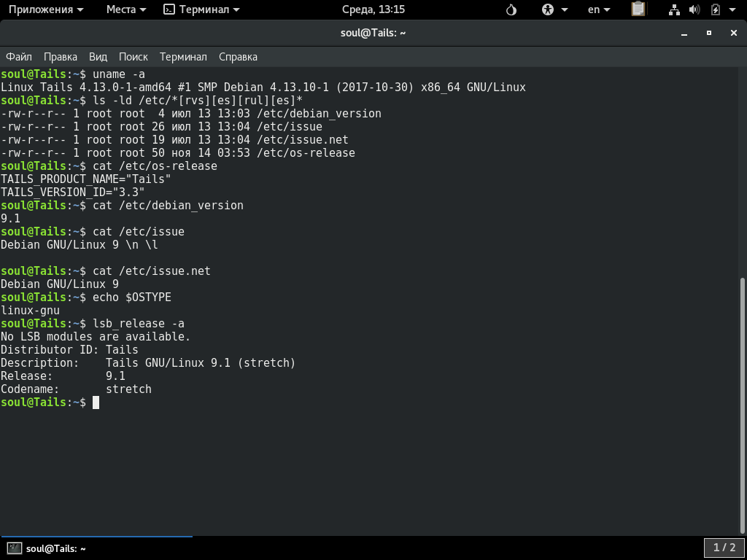The height and width of the screenshot is (560, 747).
Task: Click the output linux-gnu
Action: point(30,311)
